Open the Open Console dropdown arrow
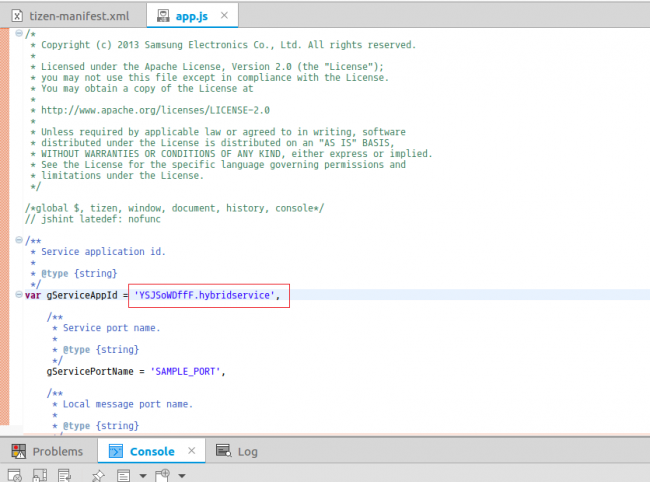Screen dimensions: 650x482 [x=180, y=476]
